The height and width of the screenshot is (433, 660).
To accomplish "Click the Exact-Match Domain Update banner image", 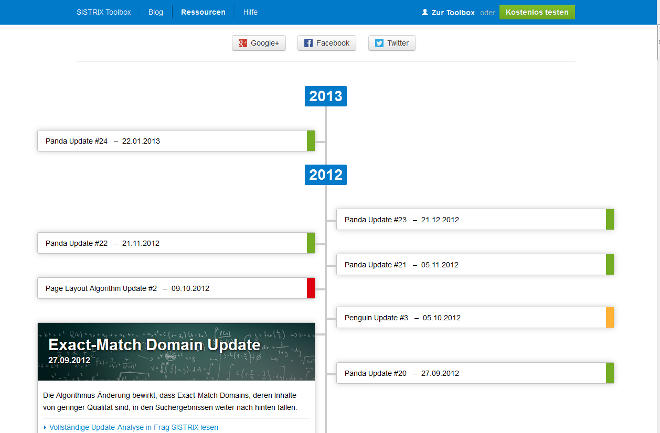I will point(175,349).
